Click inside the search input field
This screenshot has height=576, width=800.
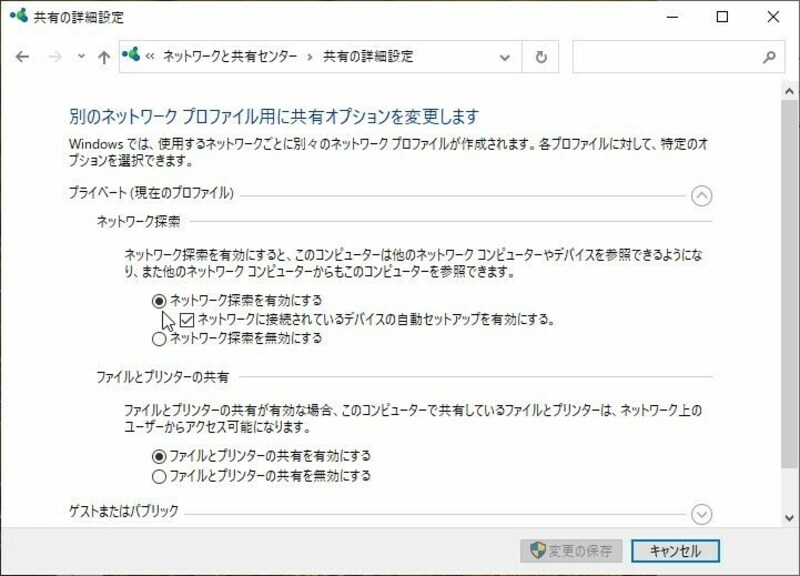point(660,57)
